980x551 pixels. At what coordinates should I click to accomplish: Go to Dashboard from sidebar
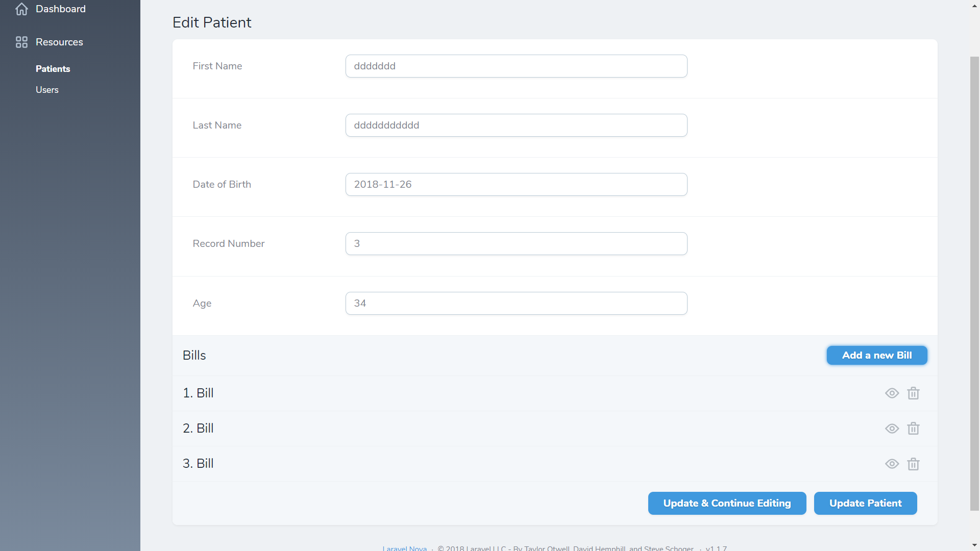click(x=60, y=9)
